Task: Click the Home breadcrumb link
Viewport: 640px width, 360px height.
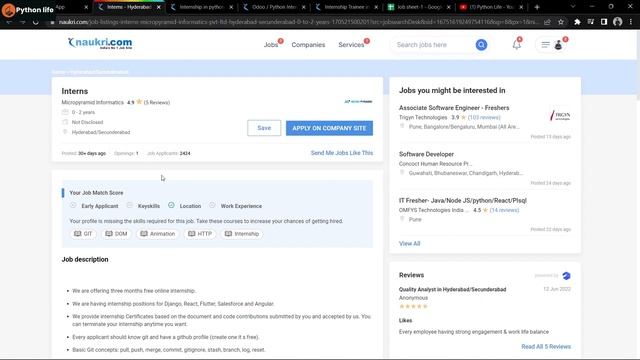Action: (58, 72)
